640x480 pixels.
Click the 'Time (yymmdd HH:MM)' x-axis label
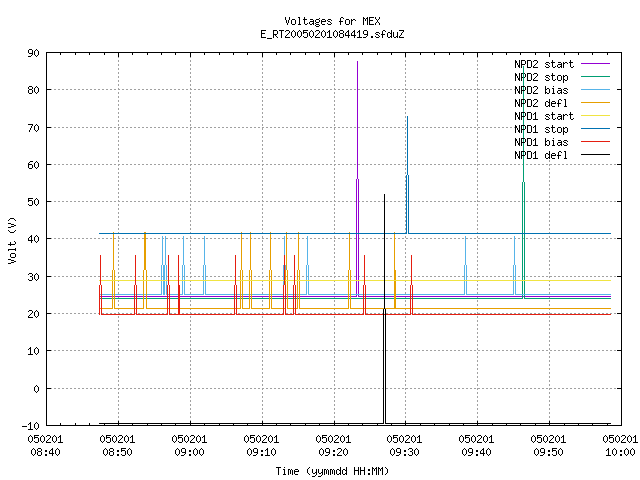(332, 471)
